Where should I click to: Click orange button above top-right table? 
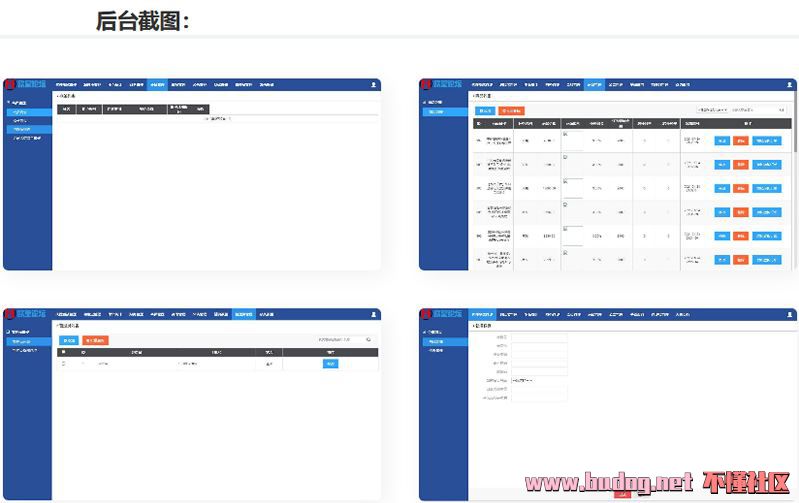coord(511,111)
